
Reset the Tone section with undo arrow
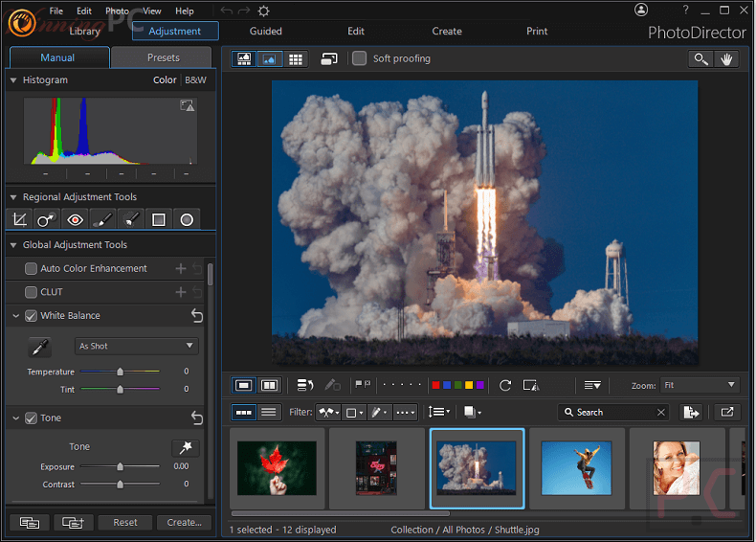coord(197,418)
